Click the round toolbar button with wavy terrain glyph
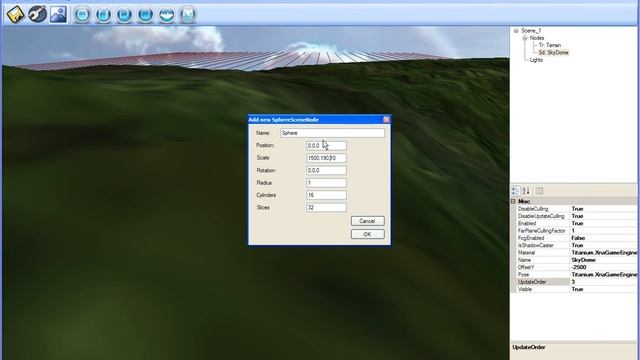This screenshot has width=640, height=360. tap(167, 15)
